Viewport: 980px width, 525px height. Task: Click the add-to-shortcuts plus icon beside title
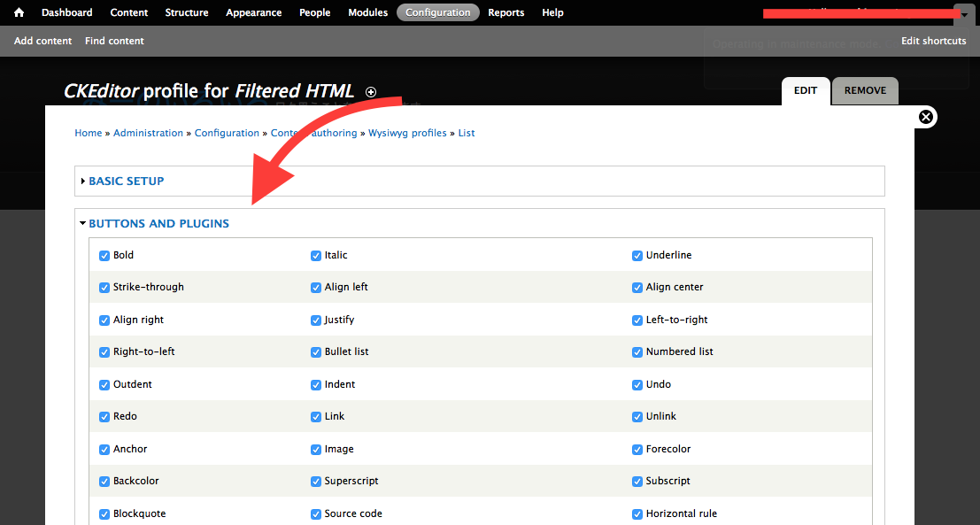click(371, 92)
